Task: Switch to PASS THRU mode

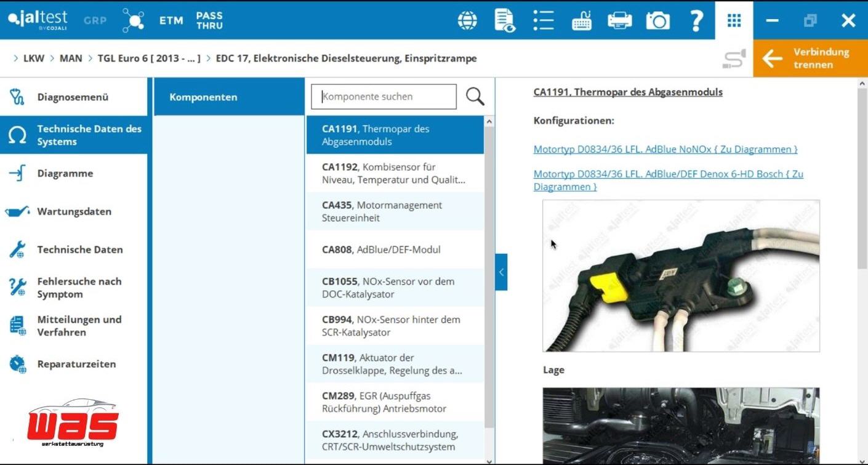Action: pos(209,20)
